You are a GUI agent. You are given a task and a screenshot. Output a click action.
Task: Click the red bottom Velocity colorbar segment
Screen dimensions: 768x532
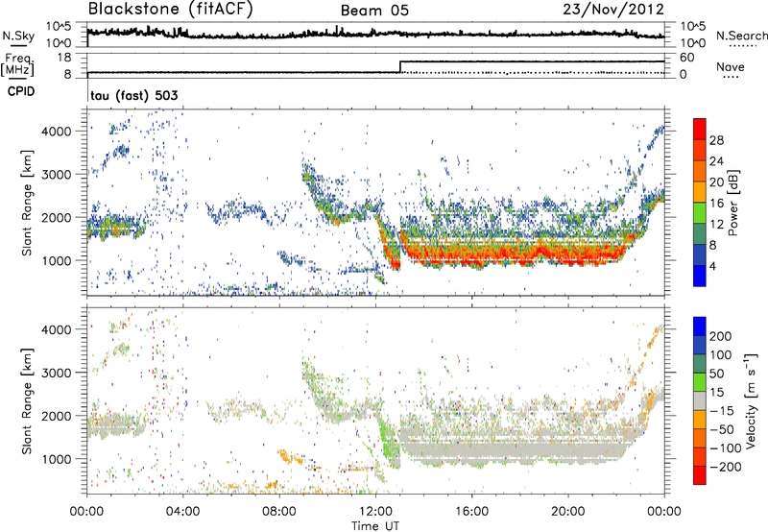click(x=700, y=475)
